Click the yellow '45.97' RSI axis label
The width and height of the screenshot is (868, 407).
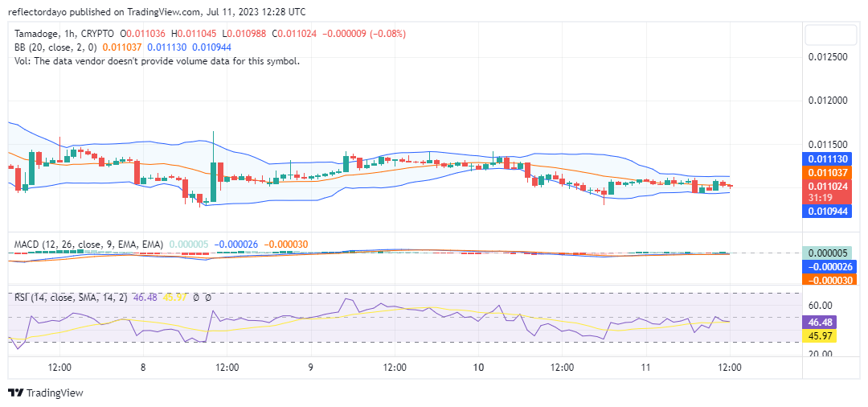[820, 335]
